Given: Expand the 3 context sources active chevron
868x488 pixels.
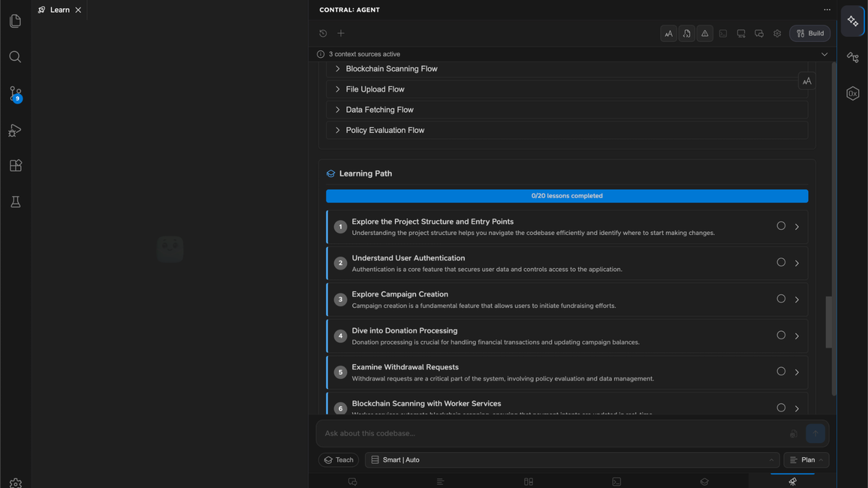Looking at the screenshot, I should point(825,54).
